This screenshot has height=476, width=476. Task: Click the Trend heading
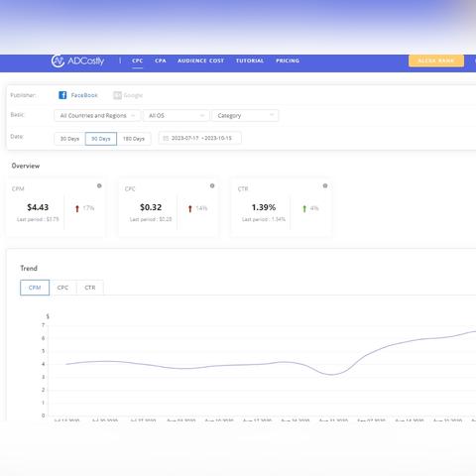tap(29, 268)
